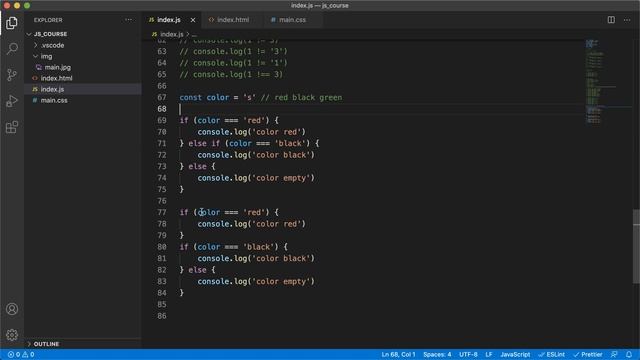The height and width of the screenshot is (360, 640).
Task: Click the notifications bell in status bar
Action: click(629, 354)
